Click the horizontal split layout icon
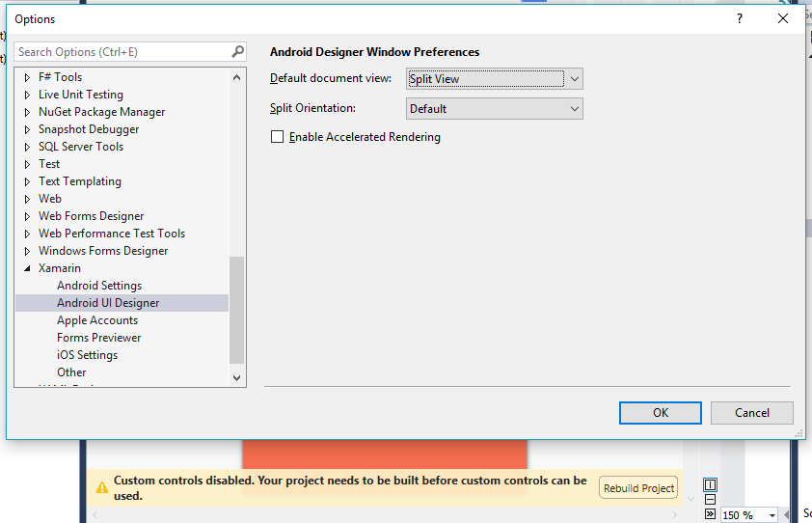Screen dimensions: 812x523 tap(710, 500)
